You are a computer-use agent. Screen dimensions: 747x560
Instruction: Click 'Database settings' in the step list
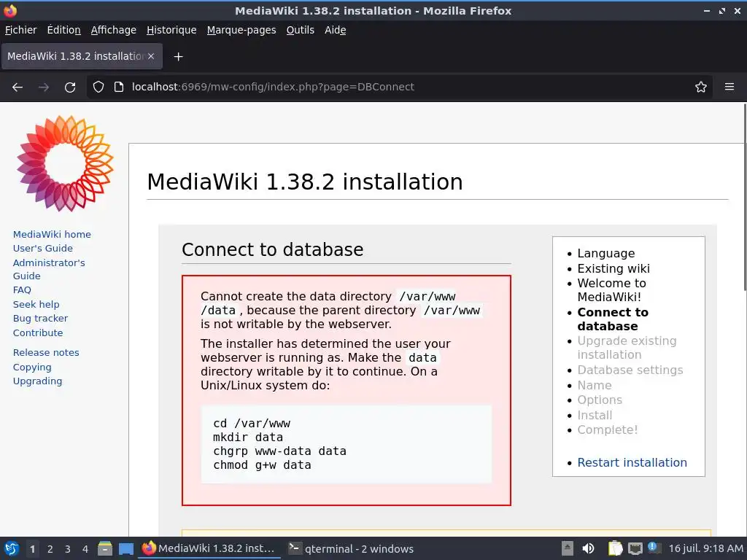point(630,370)
